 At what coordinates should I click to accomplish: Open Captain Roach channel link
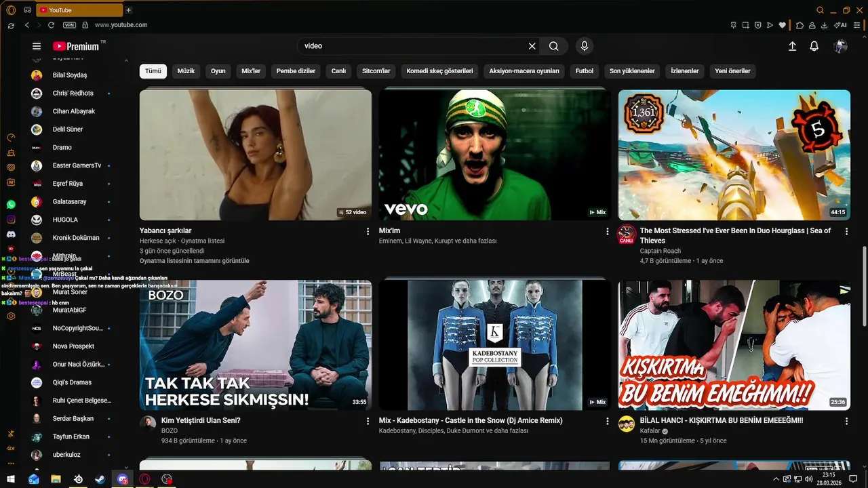tap(660, 251)
